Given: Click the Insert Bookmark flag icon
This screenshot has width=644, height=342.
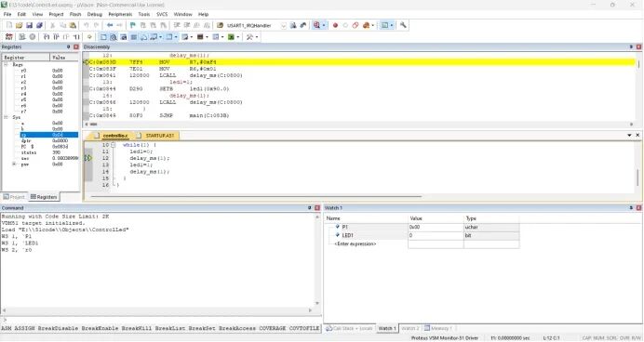Looking at the screenshot, I should (133, 25).
